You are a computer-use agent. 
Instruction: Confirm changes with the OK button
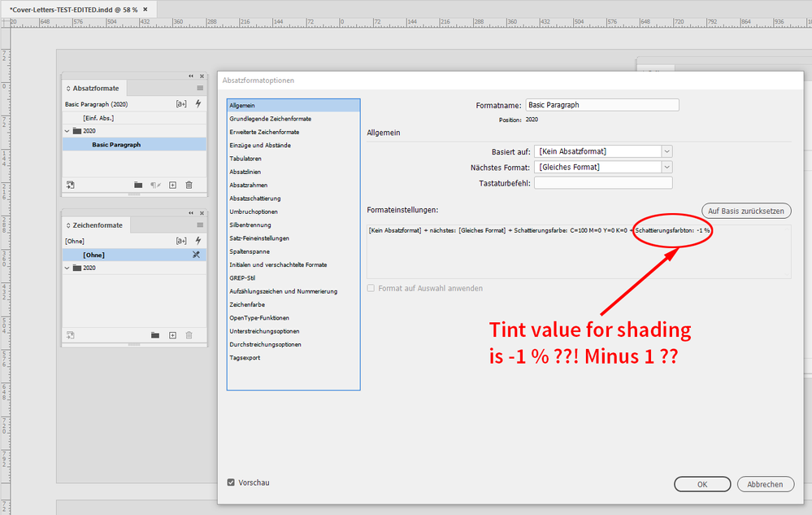[701, 483]
